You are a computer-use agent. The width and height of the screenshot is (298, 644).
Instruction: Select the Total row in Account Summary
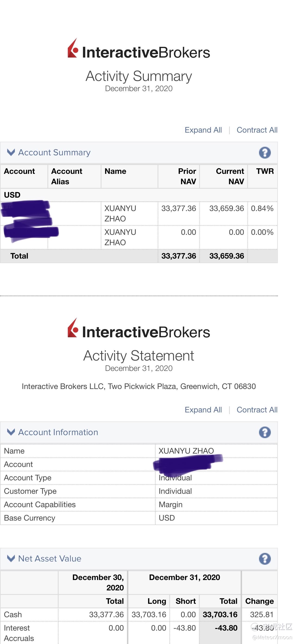139,256
